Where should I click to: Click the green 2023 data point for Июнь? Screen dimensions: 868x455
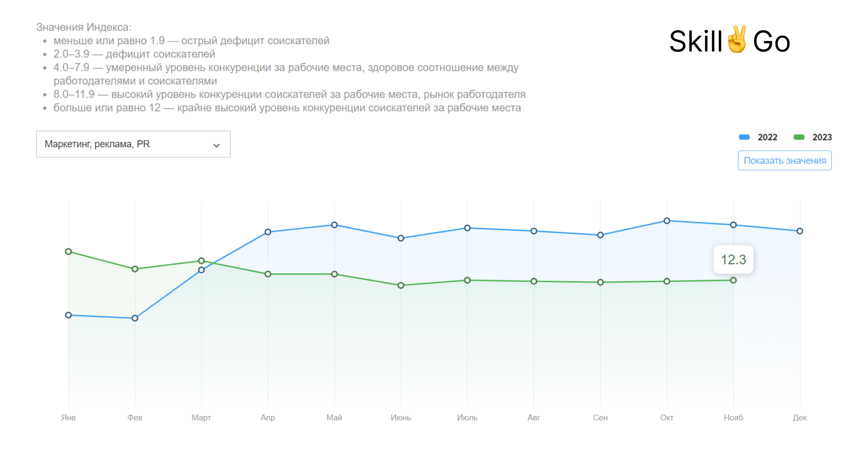(401, 286)
